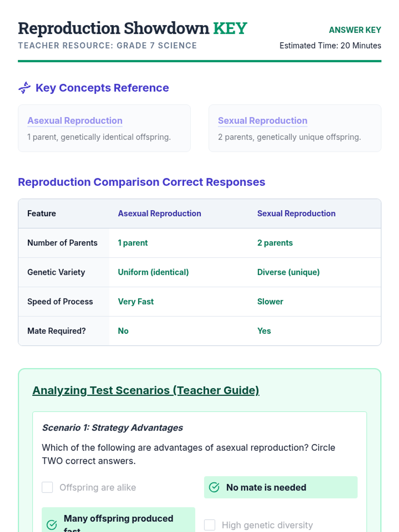Click the Uniform (identical) table cell
This screenshot has width=399, height=532.
pos(153,272)
